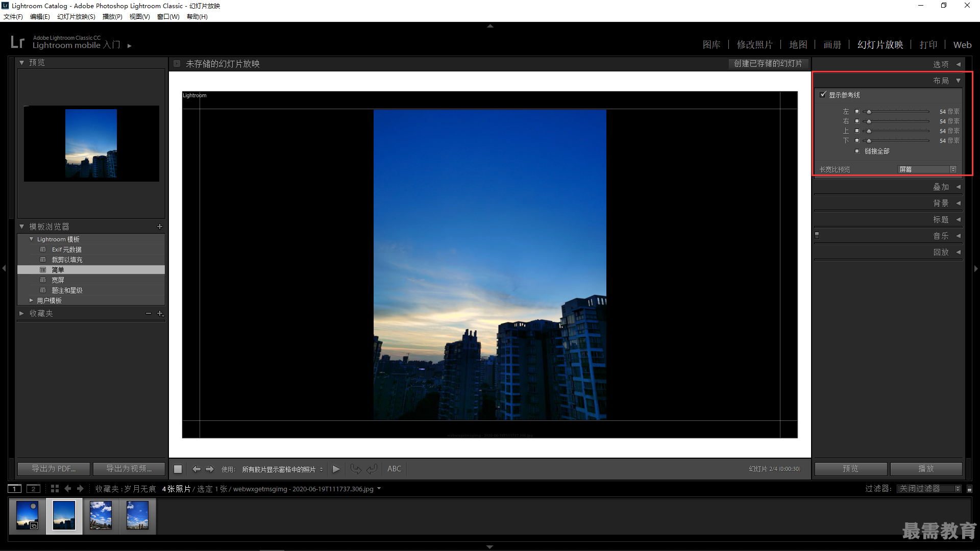Click Preview button in right panel
Viewport: 980px width, 551px height.
[851, 469]
